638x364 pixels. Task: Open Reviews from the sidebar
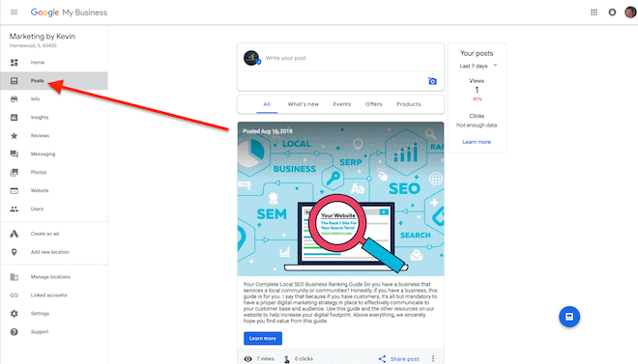pyautogui.click(x=54, y=136)
